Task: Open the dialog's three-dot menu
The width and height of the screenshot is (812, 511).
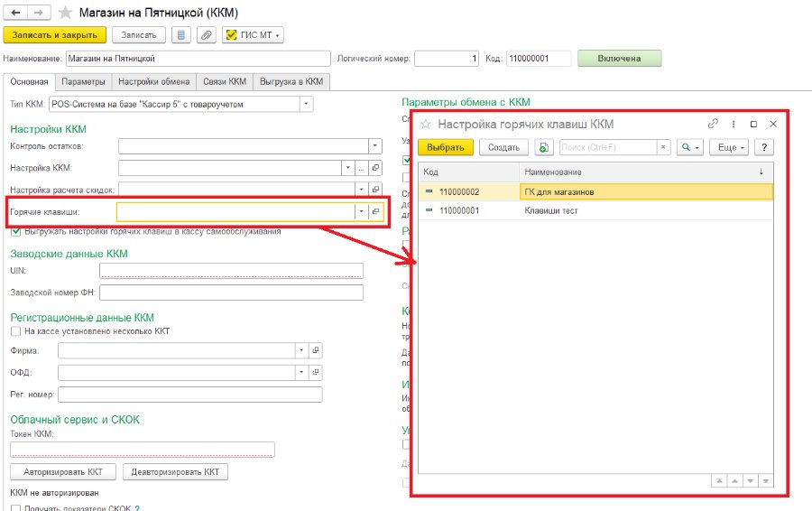Action: click(734, 124)
